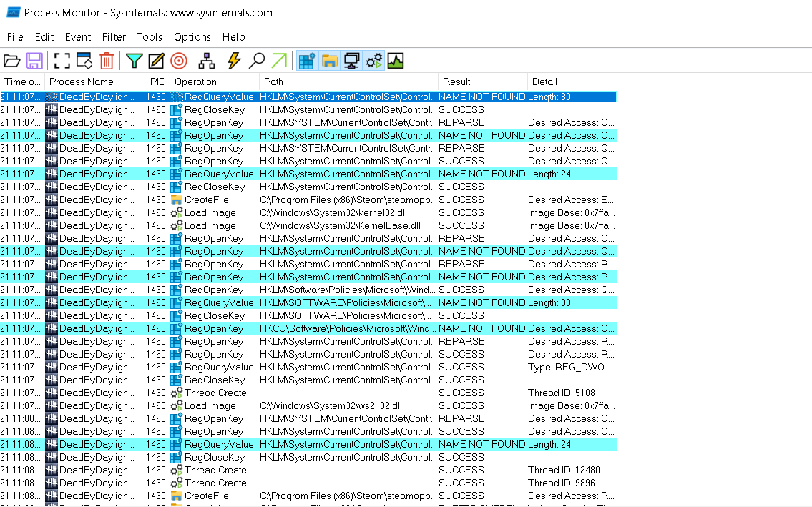Toggle Show Network Activity icon
This screenshot has height=507, width=812.
point(351,61)
